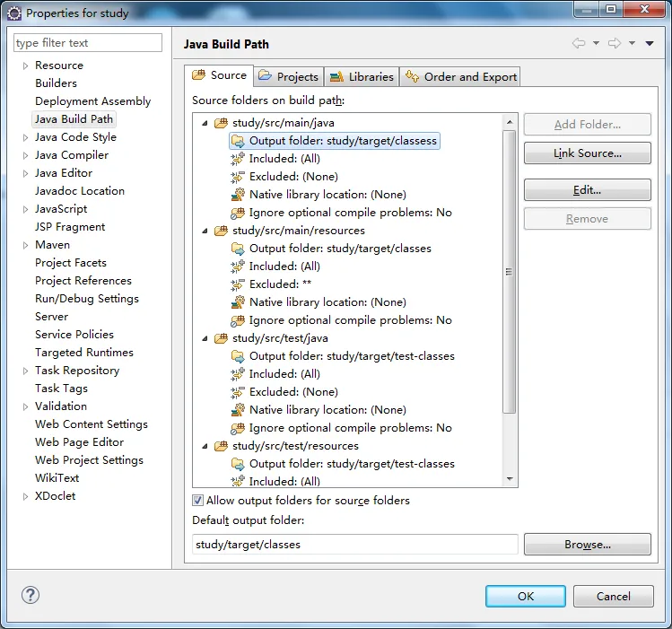The width and height of the screenshot is (672, 629).
Task: Click the source folders list scrollbar thumb
Action: tap(509, 272)
